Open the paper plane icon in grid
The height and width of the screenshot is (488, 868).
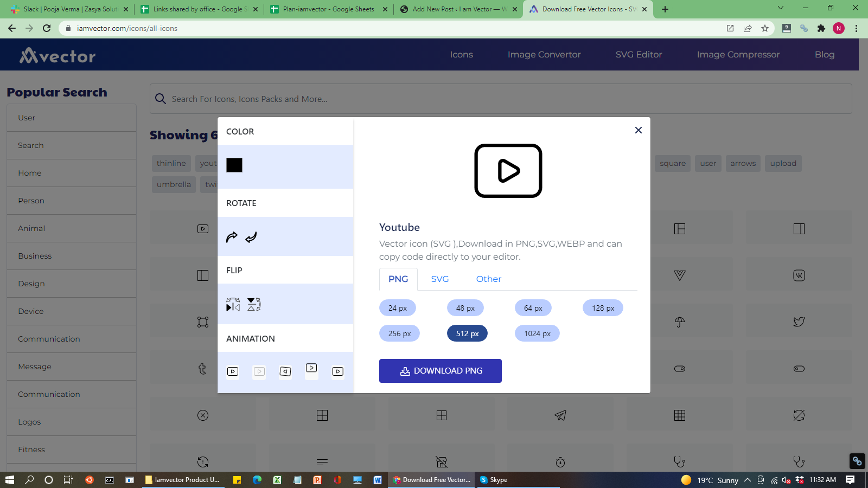click(x=560, y=415)
